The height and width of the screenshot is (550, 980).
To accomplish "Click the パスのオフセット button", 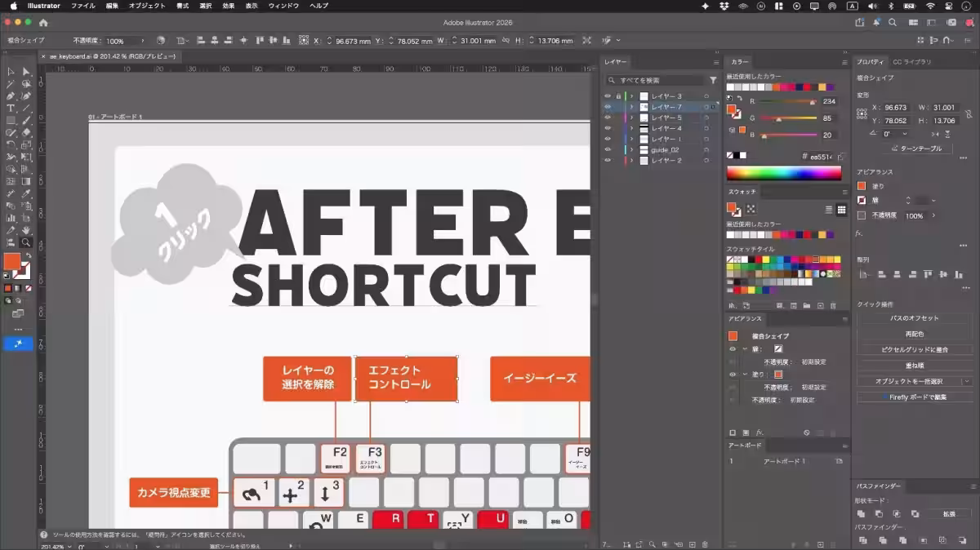I will [915, 318].
